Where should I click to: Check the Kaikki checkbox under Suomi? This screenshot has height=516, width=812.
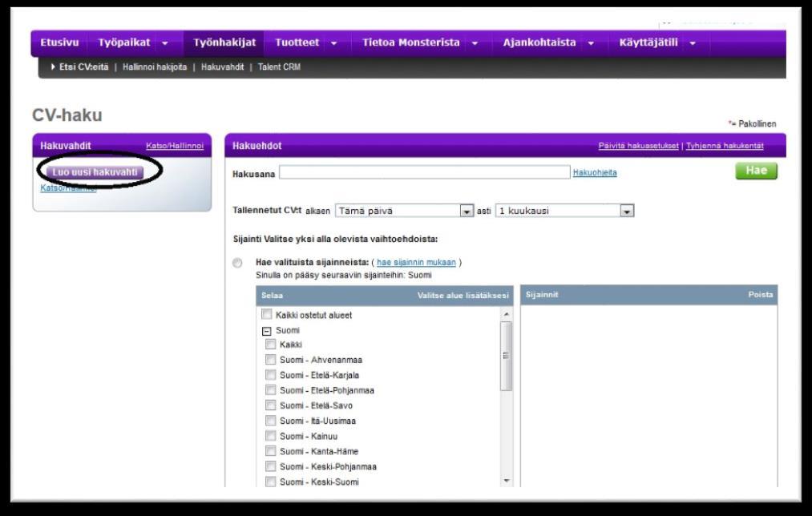(x=270, y=345)
